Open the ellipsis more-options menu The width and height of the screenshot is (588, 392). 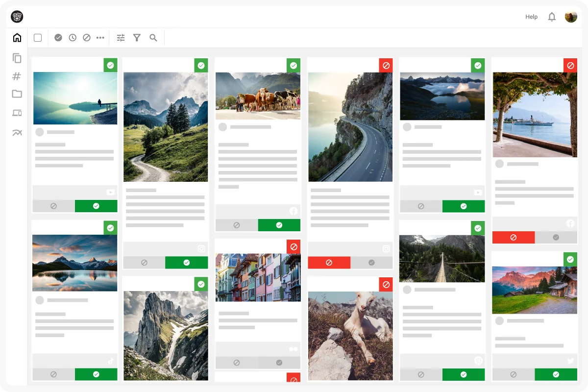[x=100, y=38]
